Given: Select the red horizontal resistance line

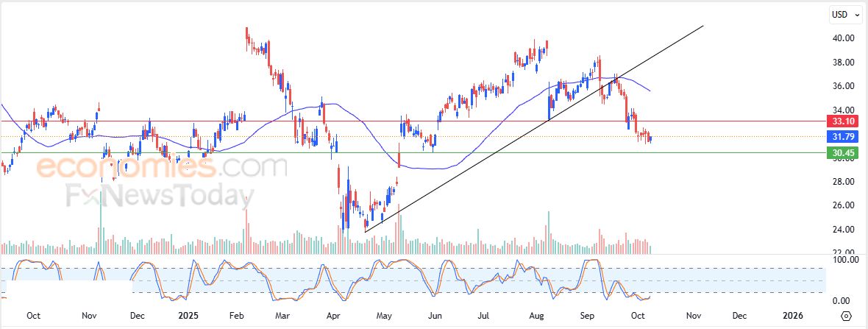Looking at the screenshot, I should tap(413, 121).
